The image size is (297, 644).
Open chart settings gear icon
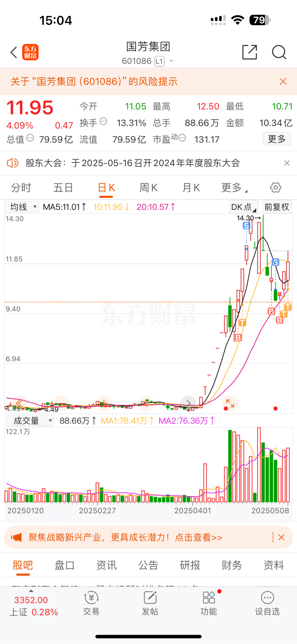(275, 188)
